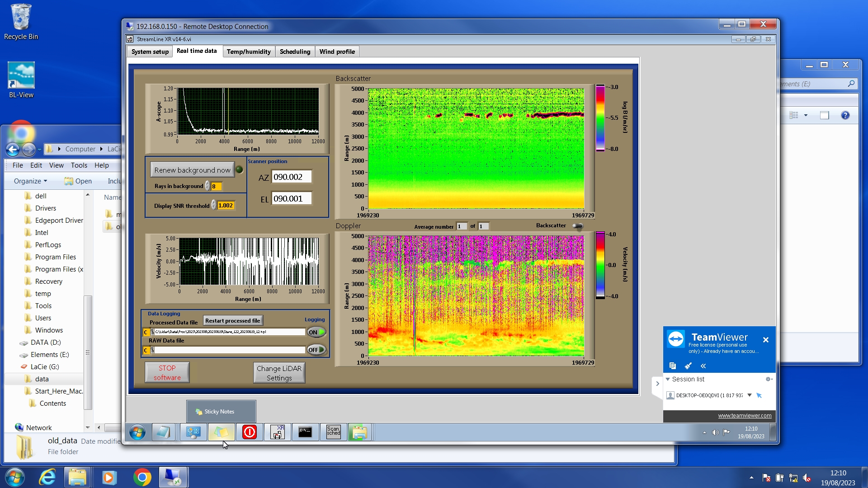868x488 pixels.
Task: Click the XR save application taskbar icon
Action: coord(277,432)
